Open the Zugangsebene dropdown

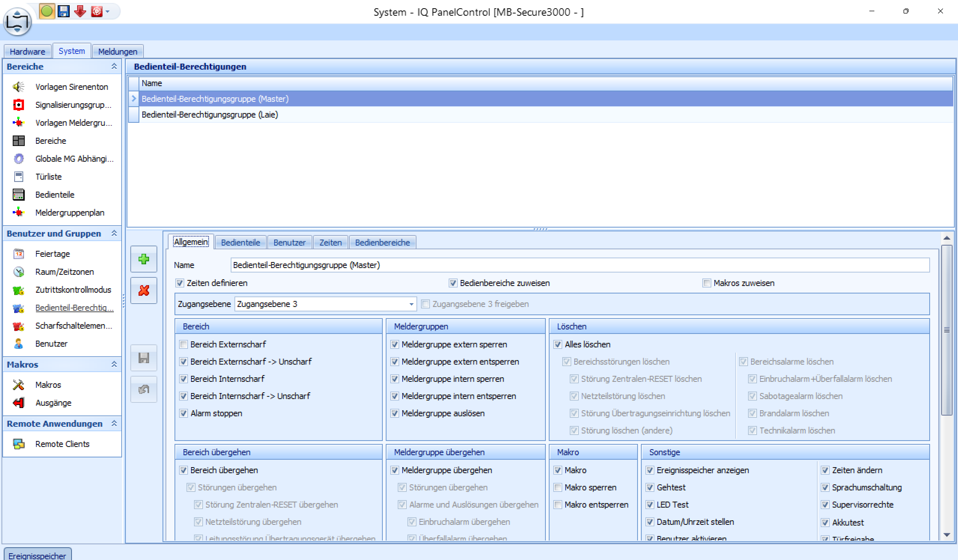(x=411, y=304)
